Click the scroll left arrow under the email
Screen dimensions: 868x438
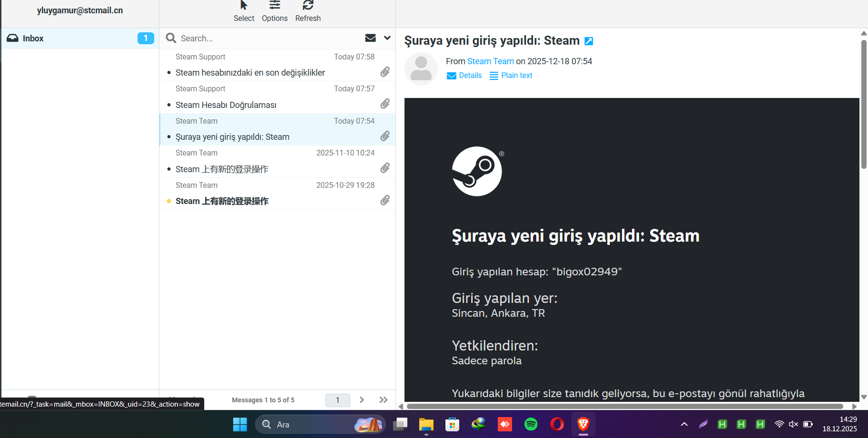[401, 406]
